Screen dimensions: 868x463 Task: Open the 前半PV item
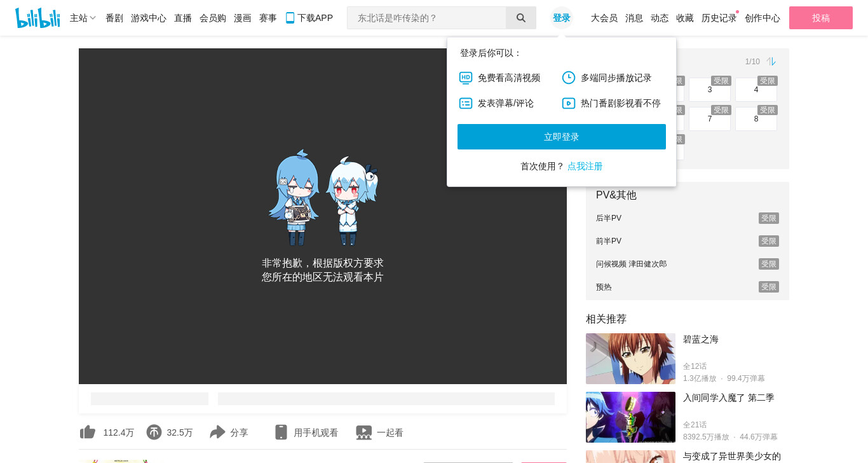(x=688, y=241)
